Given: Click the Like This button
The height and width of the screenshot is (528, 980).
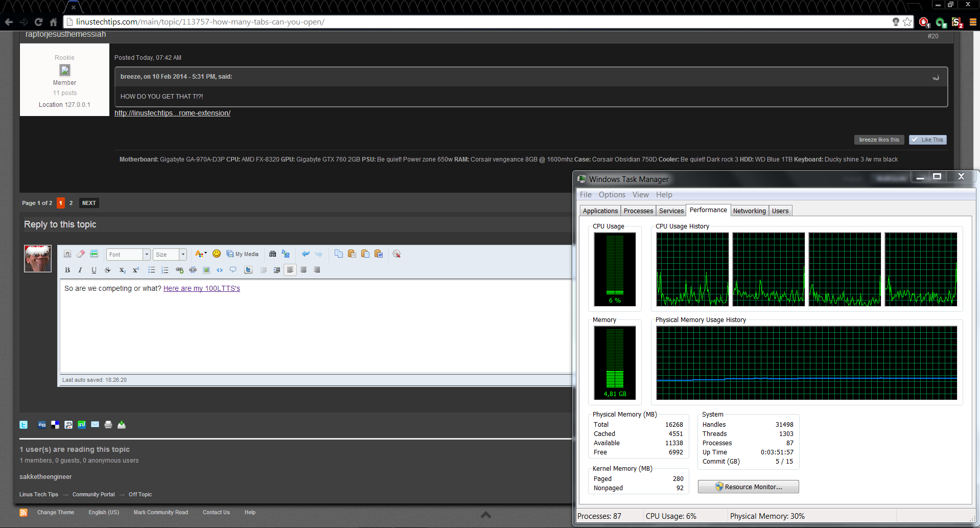Looking at the screenshot, I should point(928,140).
